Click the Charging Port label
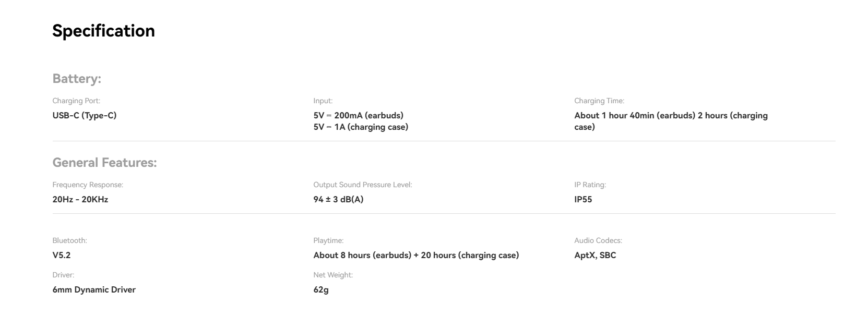This screenshot has width=868, height=316. click(76, 101)
